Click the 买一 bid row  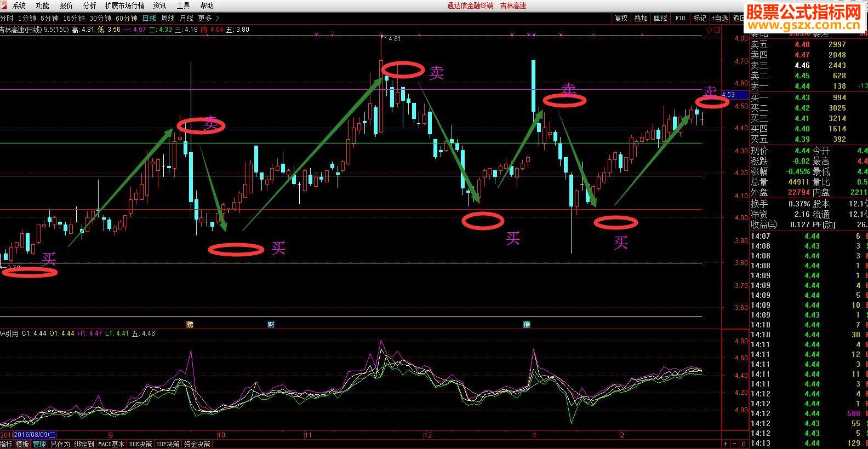click(809, 97)
